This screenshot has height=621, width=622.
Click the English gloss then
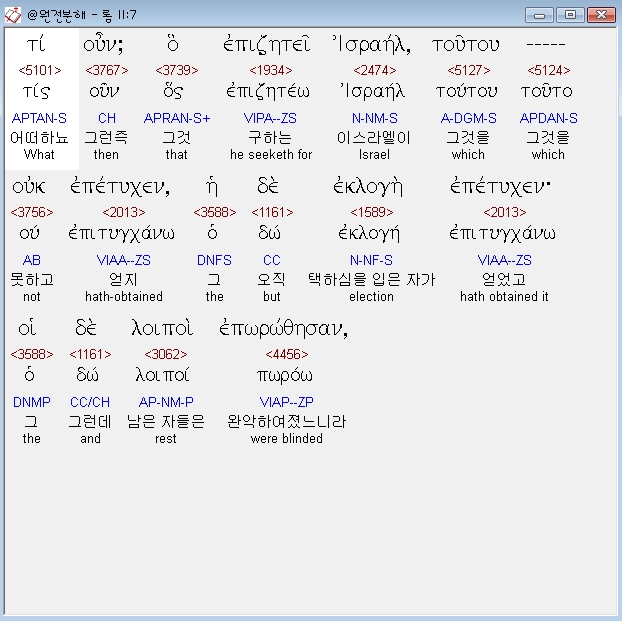[106, 154]
